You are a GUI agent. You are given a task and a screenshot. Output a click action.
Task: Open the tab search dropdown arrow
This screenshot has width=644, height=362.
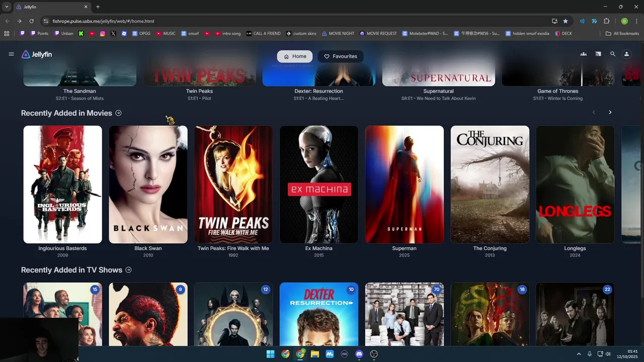pos(7,7)
